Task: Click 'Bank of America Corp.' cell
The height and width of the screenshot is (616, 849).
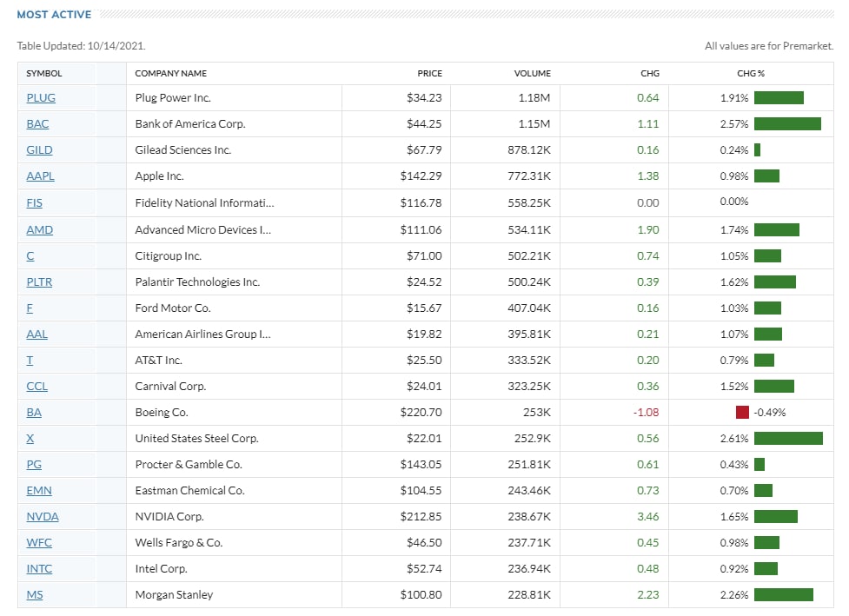Action: [190, 124]
